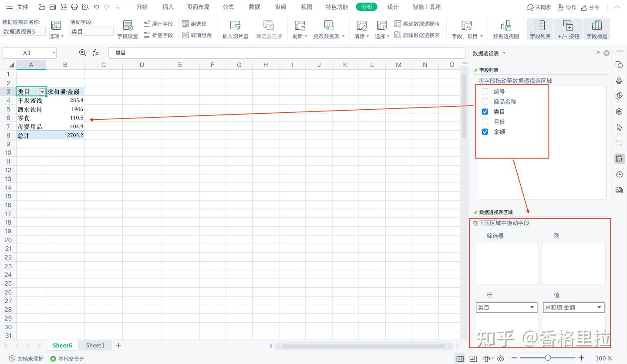Create a pivot chart with 数据透视图
This screenshot has height=364, width=627.
tap(506, 30)
